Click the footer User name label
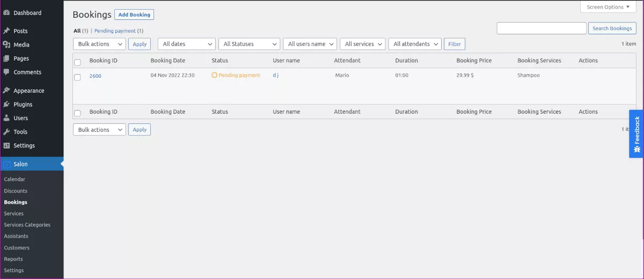 click(286, 112)
